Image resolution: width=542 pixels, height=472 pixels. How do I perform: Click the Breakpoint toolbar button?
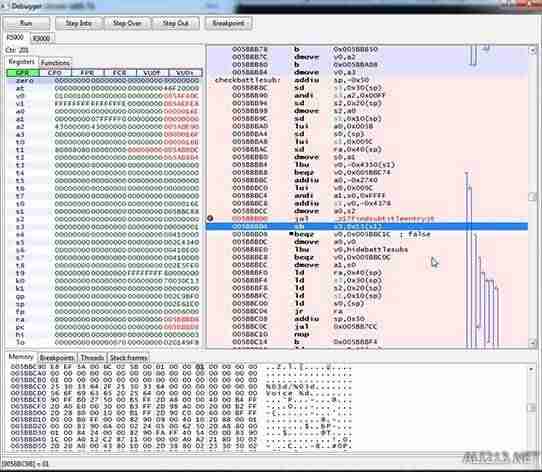click(228, 23)
